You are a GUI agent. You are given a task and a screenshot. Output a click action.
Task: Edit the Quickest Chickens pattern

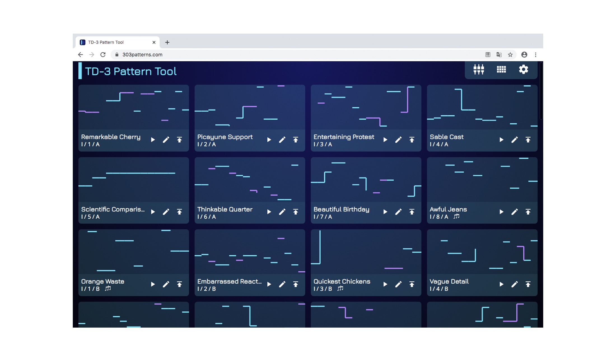point(398,284)
